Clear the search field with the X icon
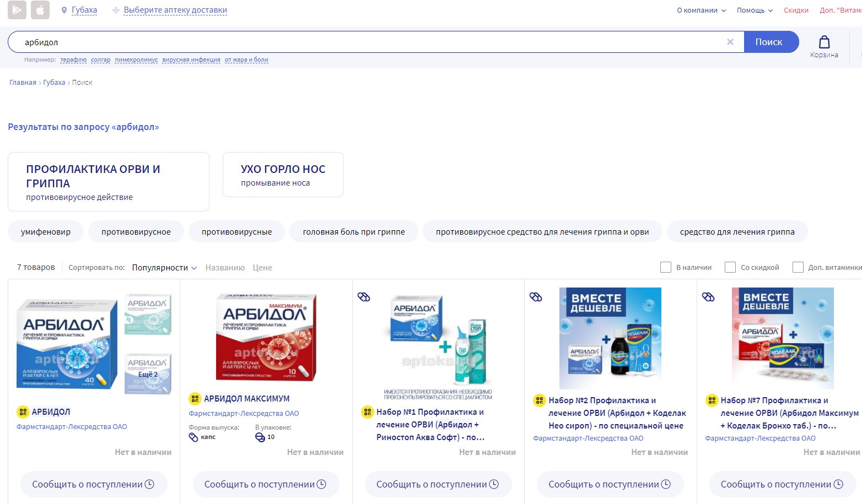The width and height of the screenshot is (862, 504). pyautogui.click(x=730, y=42)
